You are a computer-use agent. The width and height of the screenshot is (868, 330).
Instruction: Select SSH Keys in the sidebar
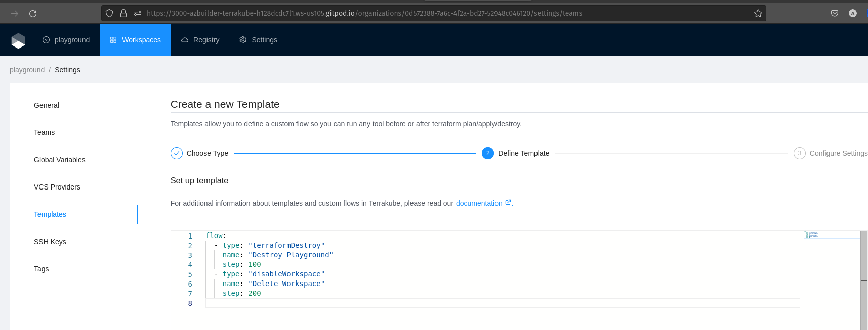(x=50, y=242)
